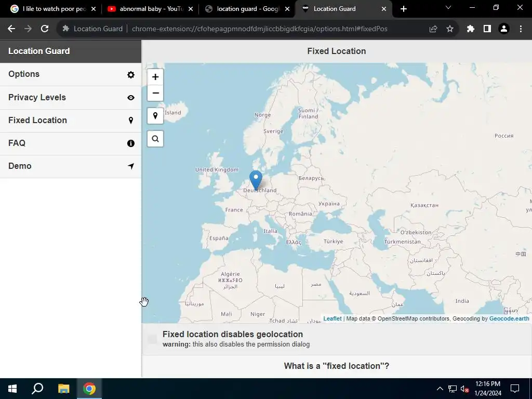Image resolution: width=532 pixels, height=399 pixels.
Task: Click the muted volume tray icon
Action: (x=465, y=389)
